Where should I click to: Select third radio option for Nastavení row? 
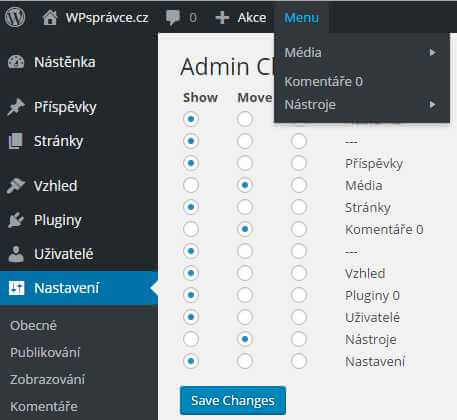point(299,361)
